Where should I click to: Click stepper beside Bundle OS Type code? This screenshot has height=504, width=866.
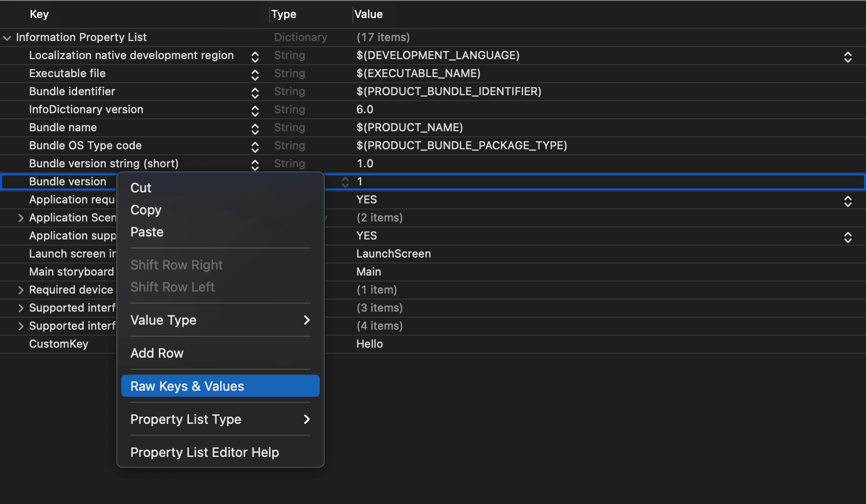[x=255, y=146]
